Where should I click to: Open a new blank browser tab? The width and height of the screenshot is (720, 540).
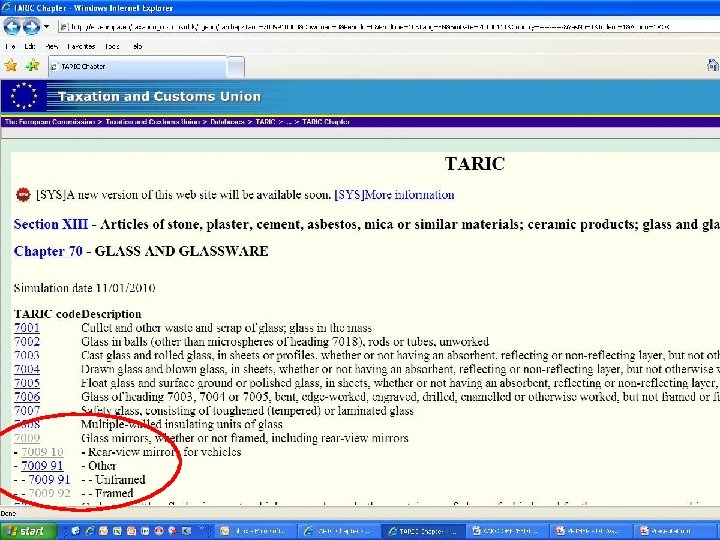coord(236,68)
